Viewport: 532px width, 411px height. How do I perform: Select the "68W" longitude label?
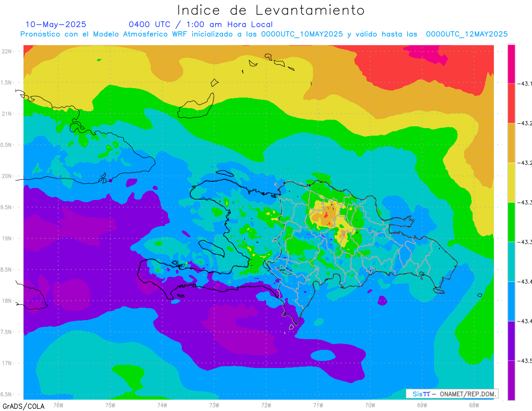(474, 404)
